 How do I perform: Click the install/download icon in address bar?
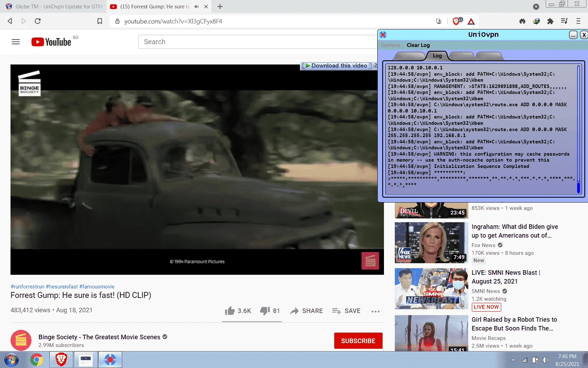click(x=439, y=21)
